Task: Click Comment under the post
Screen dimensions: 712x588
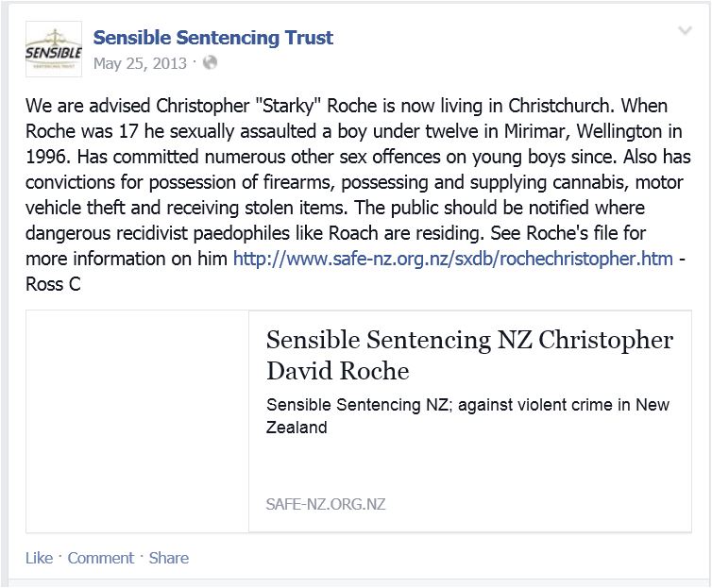Action: point(100,558)
